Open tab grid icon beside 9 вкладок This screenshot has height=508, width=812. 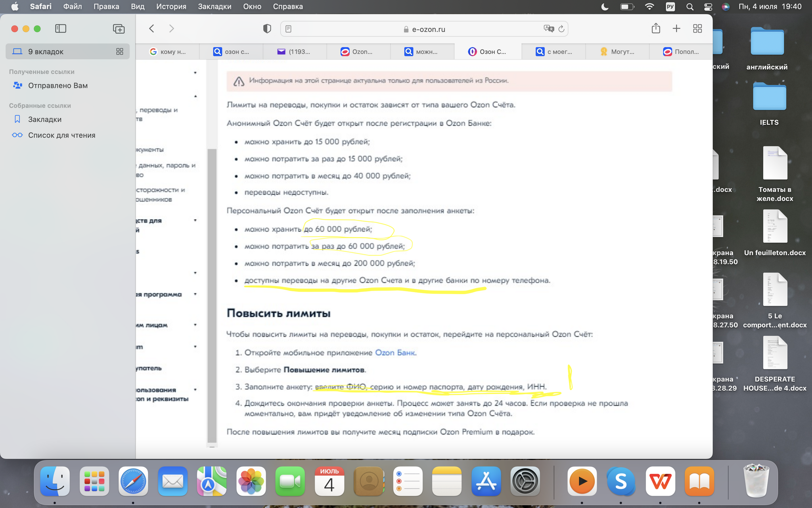pos(120,52)
